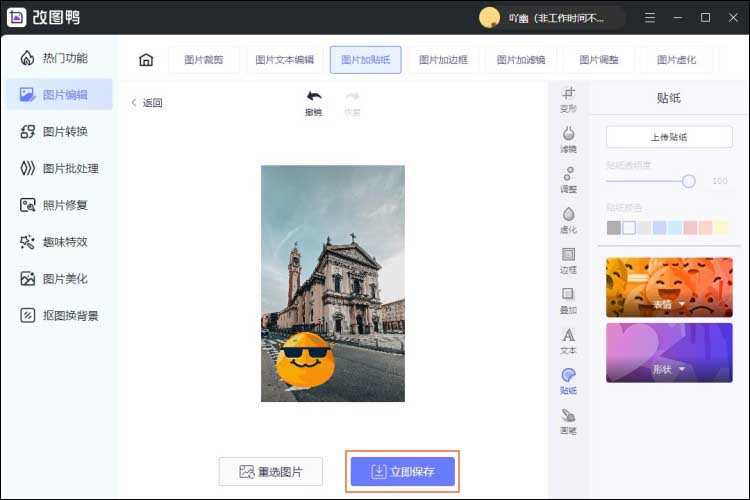Select 图片编辑 in the sidebar
Screen dimensions: 750x500
59,95
